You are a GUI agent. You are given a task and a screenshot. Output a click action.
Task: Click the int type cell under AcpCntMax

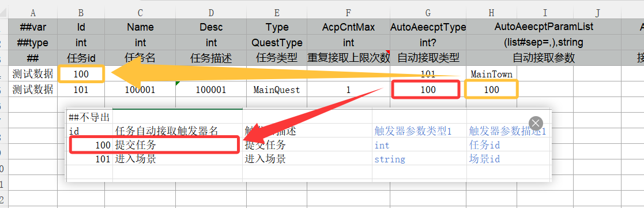(348, 42)
